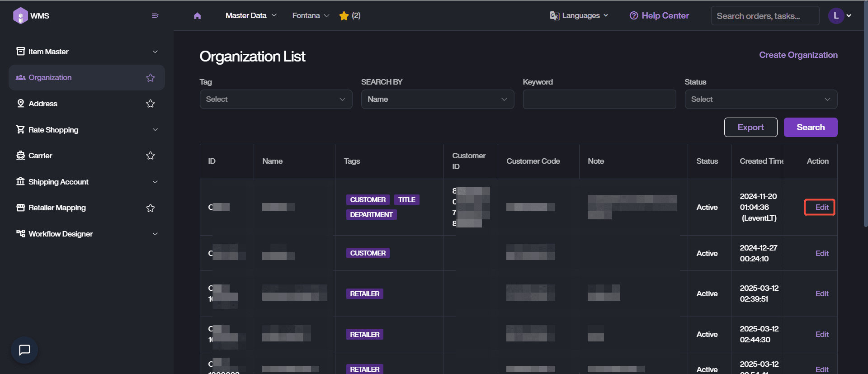This screenshot has width=868, height=374.
Task: Click the WMS logo icon
Action: click(20, 16)
